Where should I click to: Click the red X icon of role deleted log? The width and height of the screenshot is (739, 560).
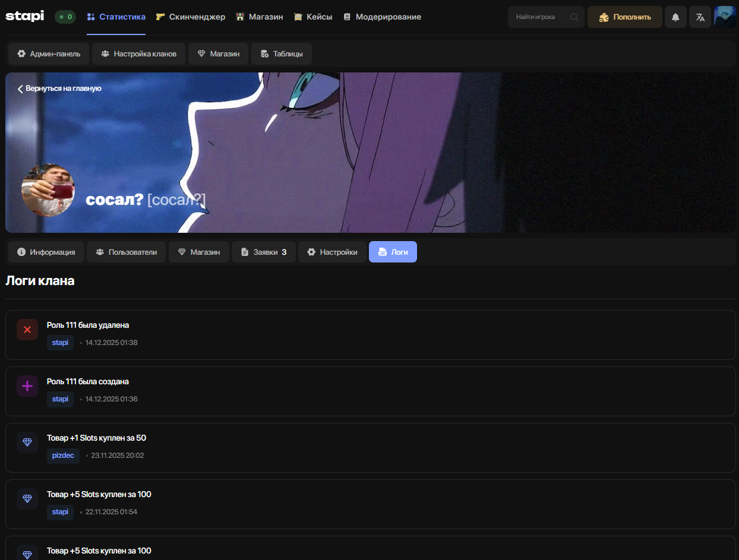[x=27, y=330]
